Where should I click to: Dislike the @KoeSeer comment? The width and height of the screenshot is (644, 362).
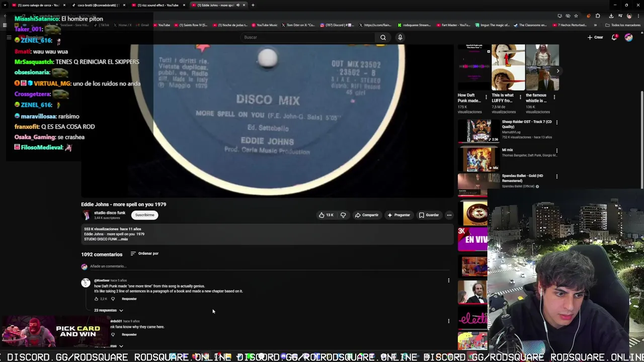(113, 299)
